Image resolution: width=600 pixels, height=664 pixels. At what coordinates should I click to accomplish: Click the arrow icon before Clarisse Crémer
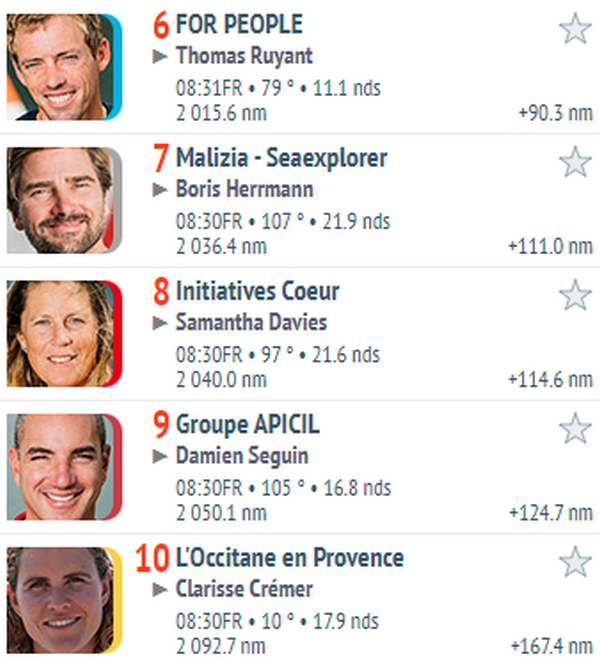pyautogui.click(x=160, y=589)
